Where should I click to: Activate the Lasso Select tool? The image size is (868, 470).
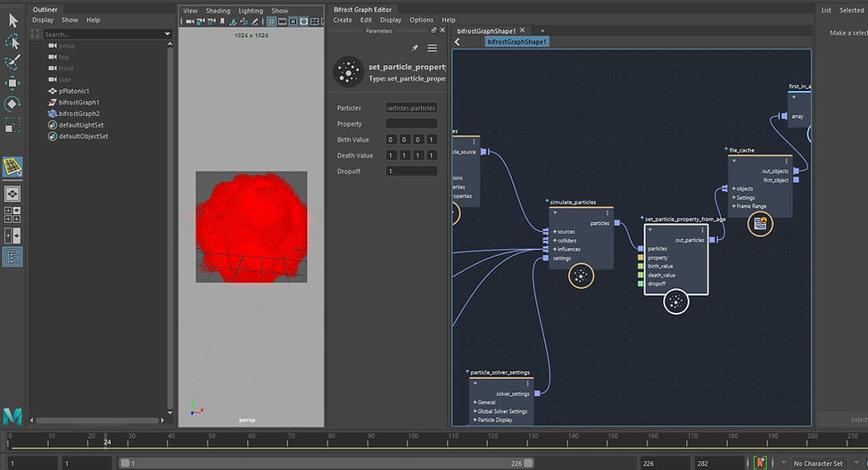coord(12,42)
